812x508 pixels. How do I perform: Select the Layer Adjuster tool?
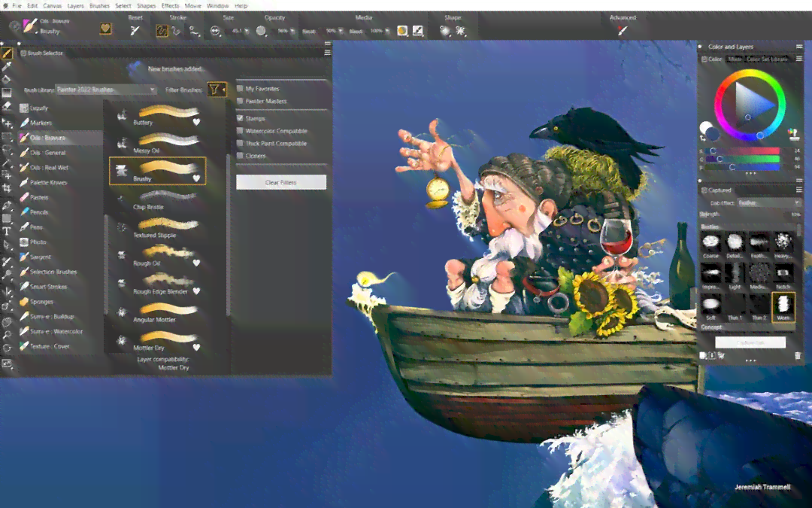[x=6, y=123]
